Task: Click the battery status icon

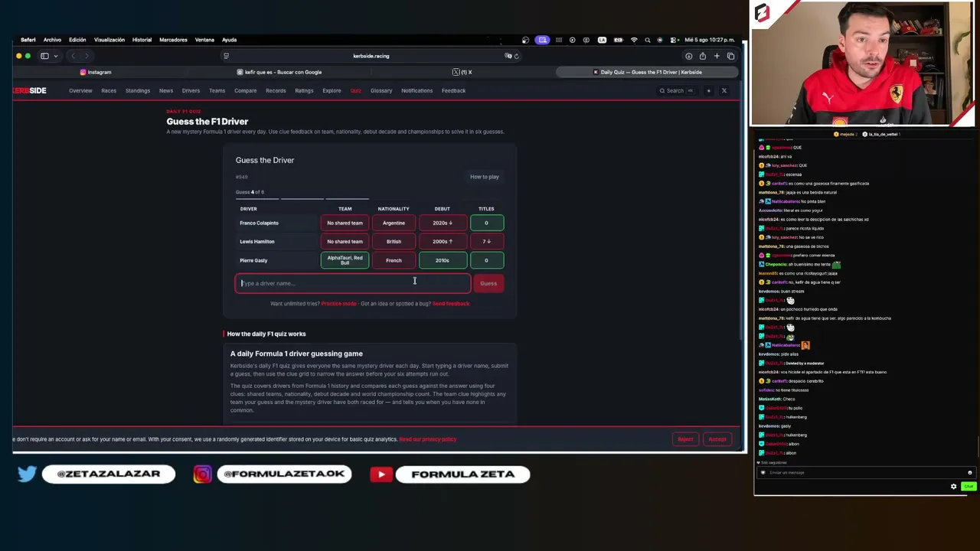Action: pos(618,40)
